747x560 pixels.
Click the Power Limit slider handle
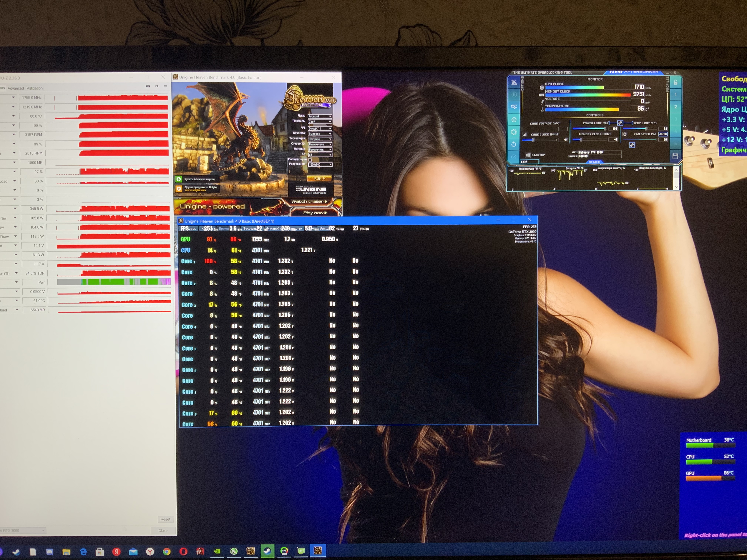605,129
